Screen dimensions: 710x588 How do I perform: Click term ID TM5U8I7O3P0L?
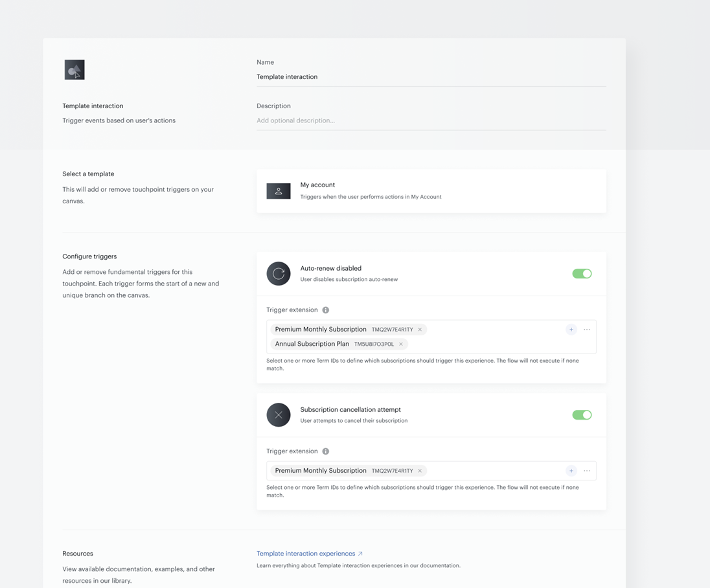coord(374,344)
